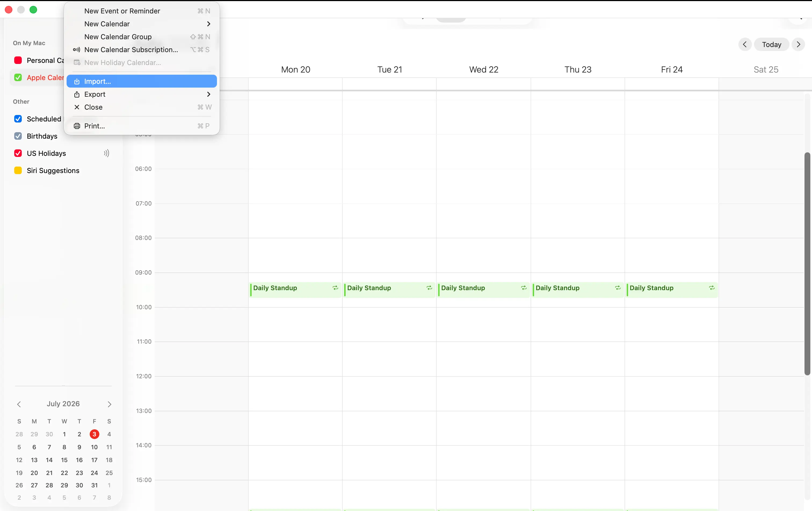Viewport: 812px width, 511px height.
Task: Click the 12:00 time label
Action: pyautogui.click(x=144, y=376)
